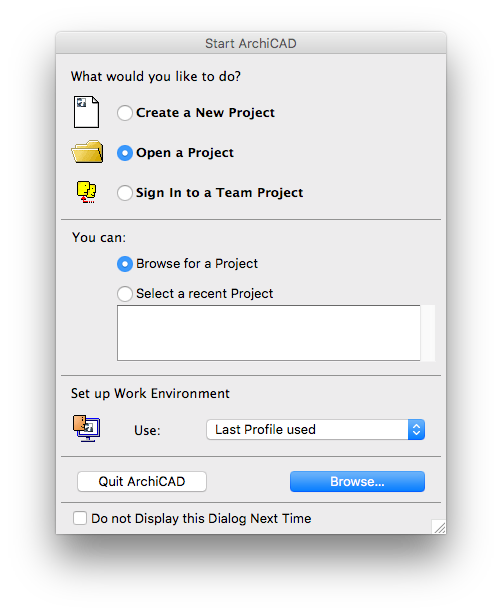Click inside the empty recent projects list
This screenshot has width=502, height=614.
click(269, 333)
